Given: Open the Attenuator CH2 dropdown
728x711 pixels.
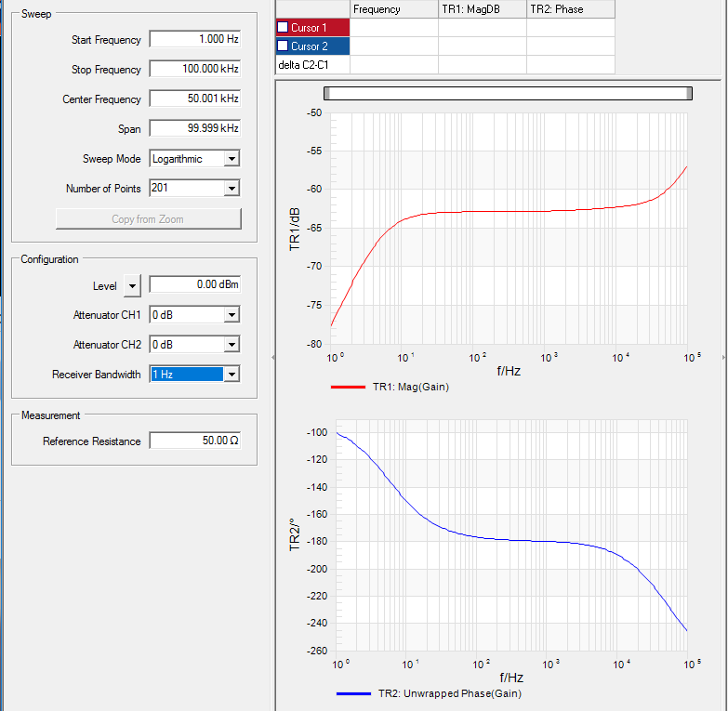Looking at the screenshot, I should (232, 345).
